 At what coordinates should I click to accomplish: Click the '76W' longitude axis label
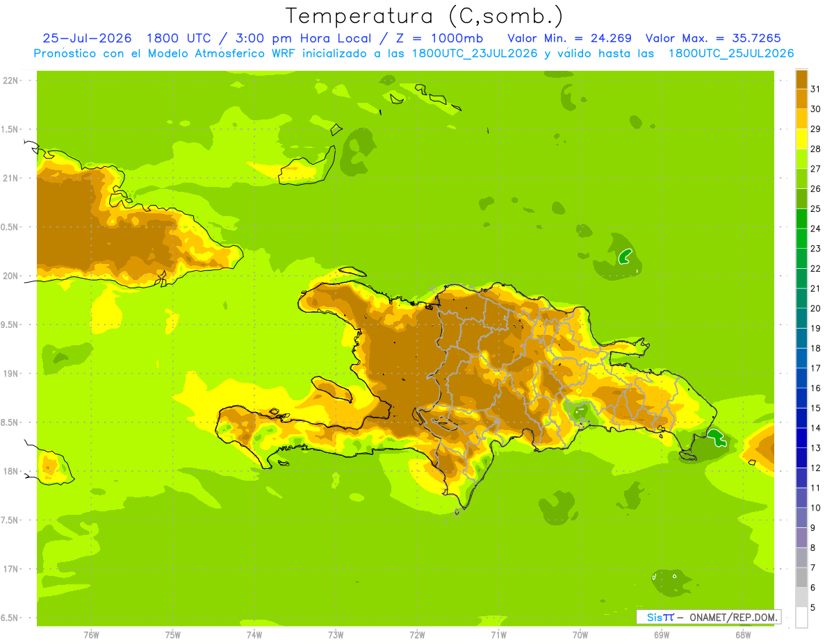click(91, 634)
